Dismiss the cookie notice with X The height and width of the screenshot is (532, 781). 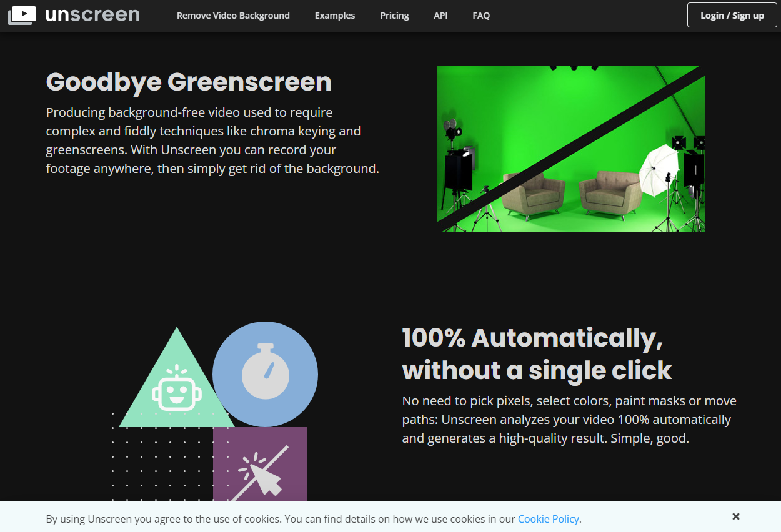click(x=736, y=516)
